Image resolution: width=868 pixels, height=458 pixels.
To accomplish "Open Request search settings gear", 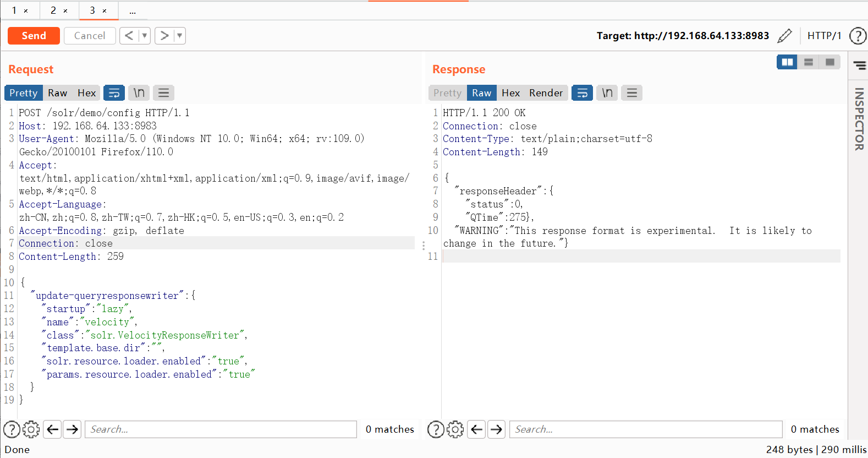I will pos(31,429).
